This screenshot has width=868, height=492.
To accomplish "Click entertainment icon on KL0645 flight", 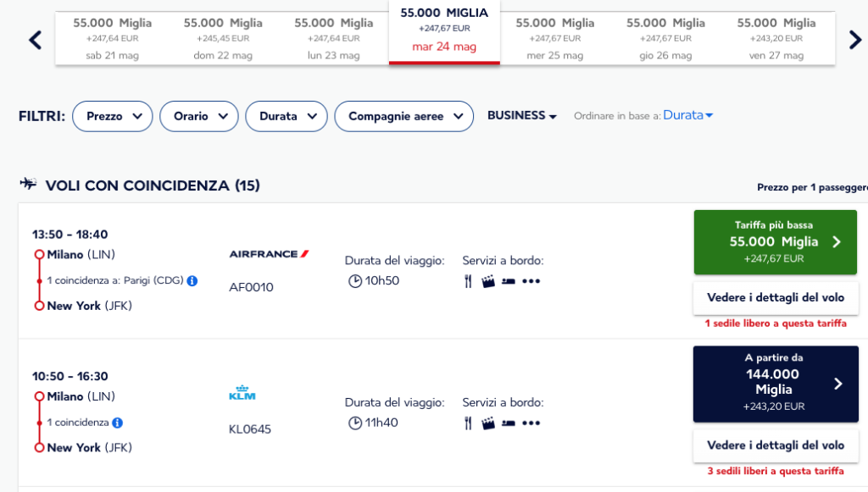I will pyautogui.click(x=488, y=423).
